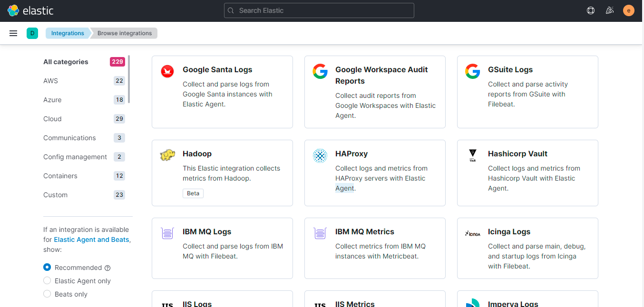Filter by Containers category
Viewport: 644px width, 307px height.
pos(60,176)
